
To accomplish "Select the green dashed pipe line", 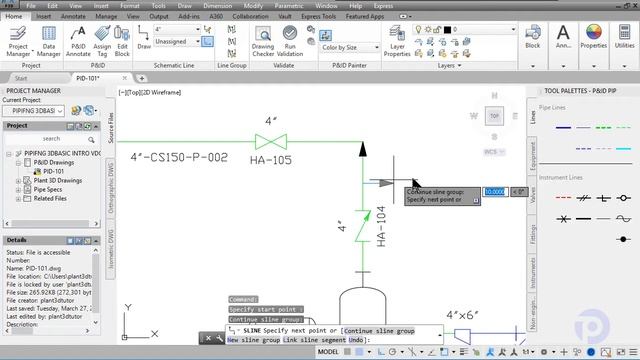I will click(603, 128).
